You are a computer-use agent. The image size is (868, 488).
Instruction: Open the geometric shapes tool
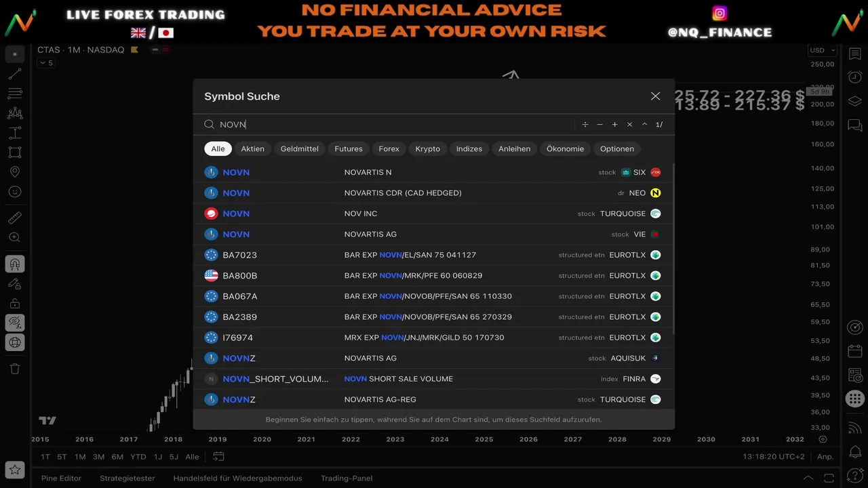pyautogui.click(x=15, y=152)
